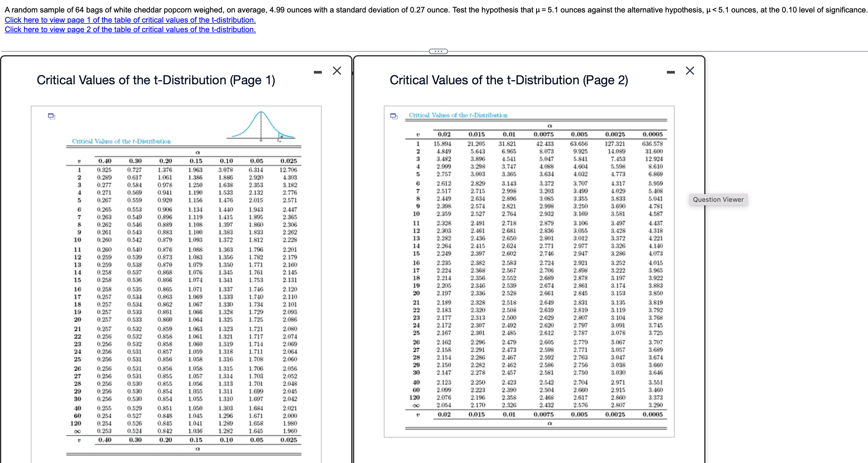Click the blue table heading inside Page 2 image
Viewport: 868px width, 463px height.
[x=458, y=115]
